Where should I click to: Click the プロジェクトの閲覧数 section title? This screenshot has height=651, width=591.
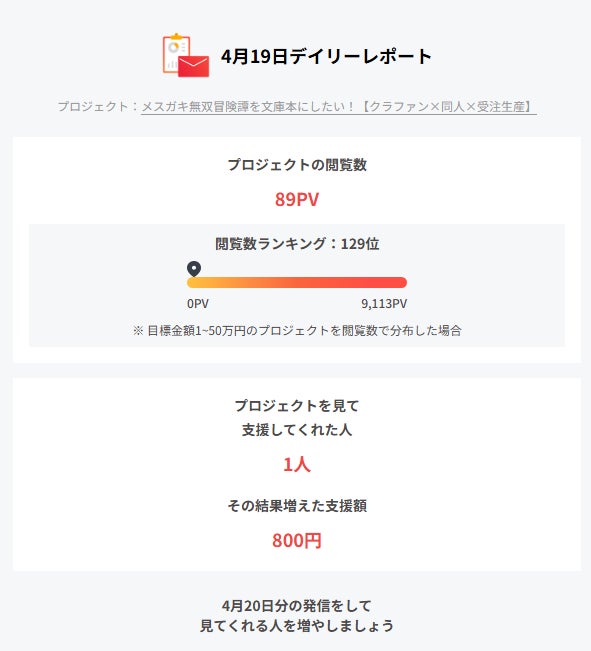pyautogui.click(x=297, y=165)
